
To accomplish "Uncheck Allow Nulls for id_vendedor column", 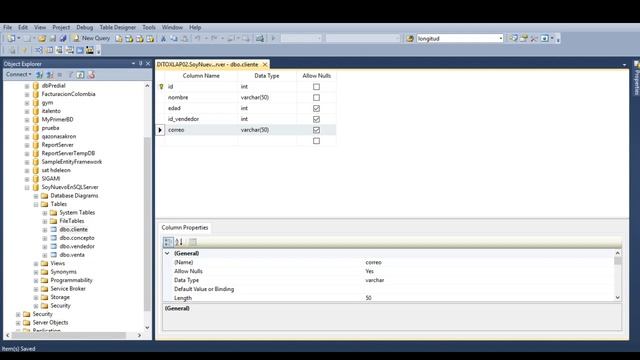I will (316, 119).
